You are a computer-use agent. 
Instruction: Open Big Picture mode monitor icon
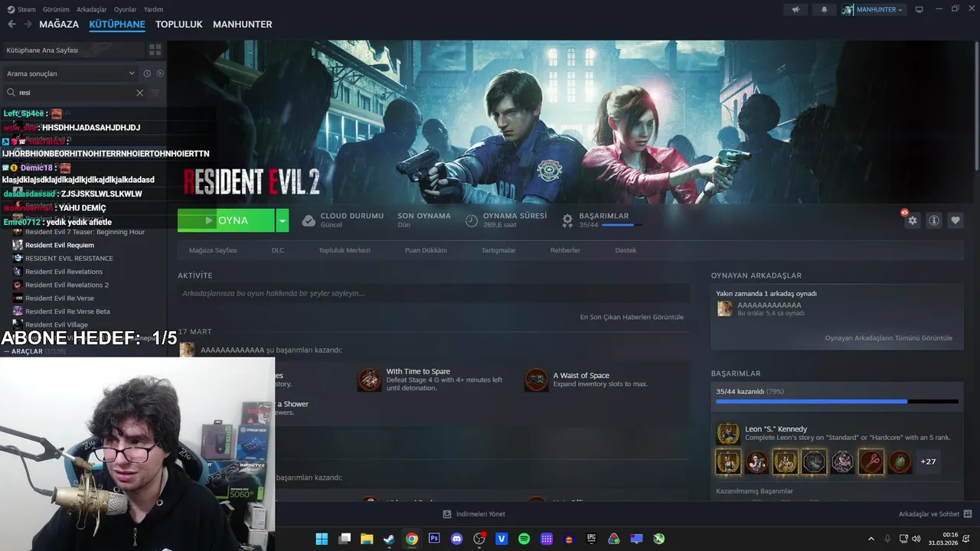tap(920, 9)
